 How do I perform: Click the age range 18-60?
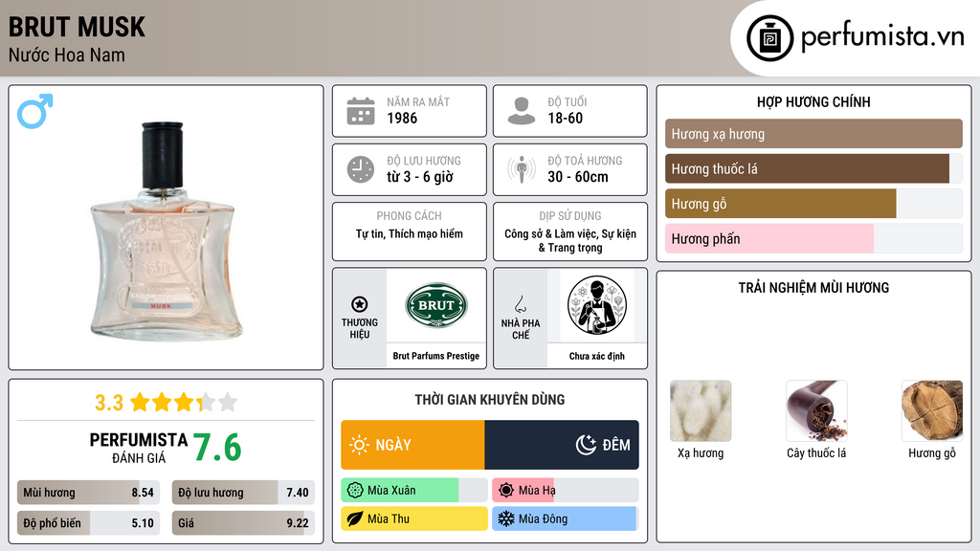click(x=565, y=118)
